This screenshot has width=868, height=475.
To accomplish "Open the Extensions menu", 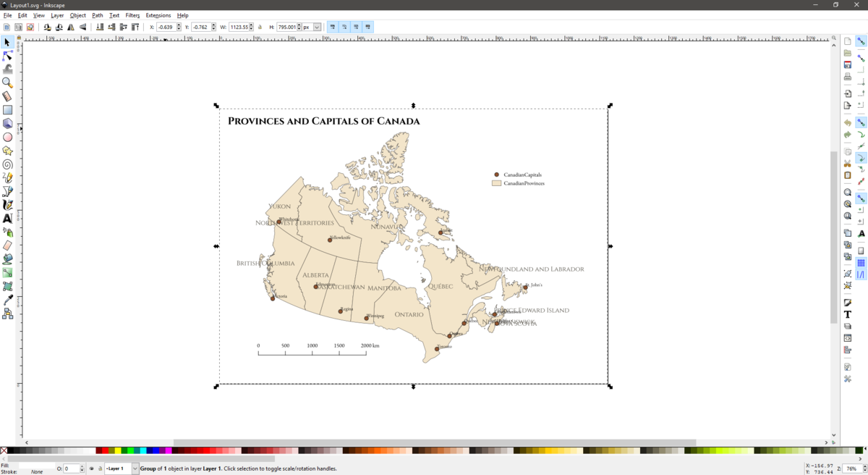I will click(x=158, y=14).
